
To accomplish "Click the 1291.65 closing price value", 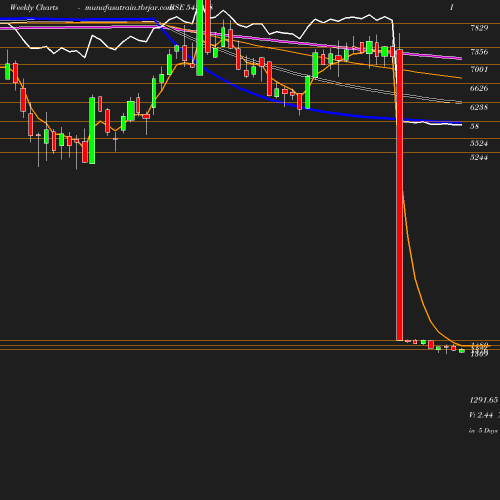I will click(484, 400).
